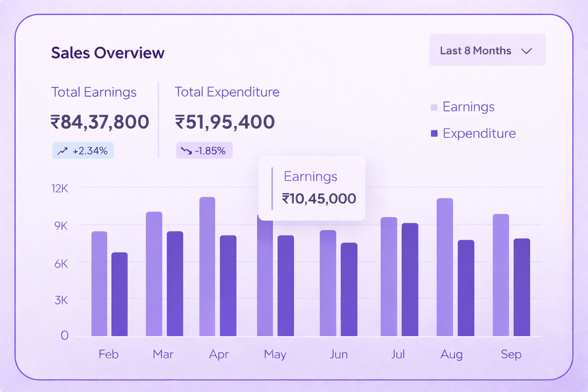The height and width of the screenshot is (392, 588).
Task: Click the downward trend arrow icon
Action: (186, 151)
